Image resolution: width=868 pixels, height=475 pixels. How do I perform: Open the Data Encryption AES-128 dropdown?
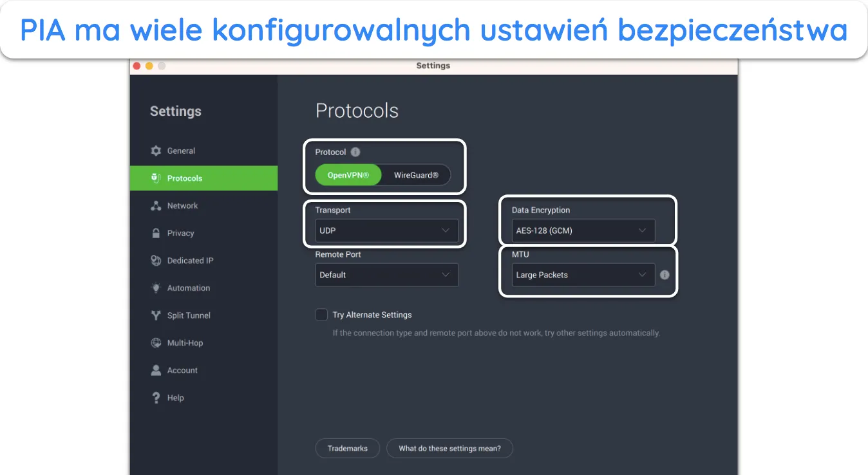[x=583, y=230]
